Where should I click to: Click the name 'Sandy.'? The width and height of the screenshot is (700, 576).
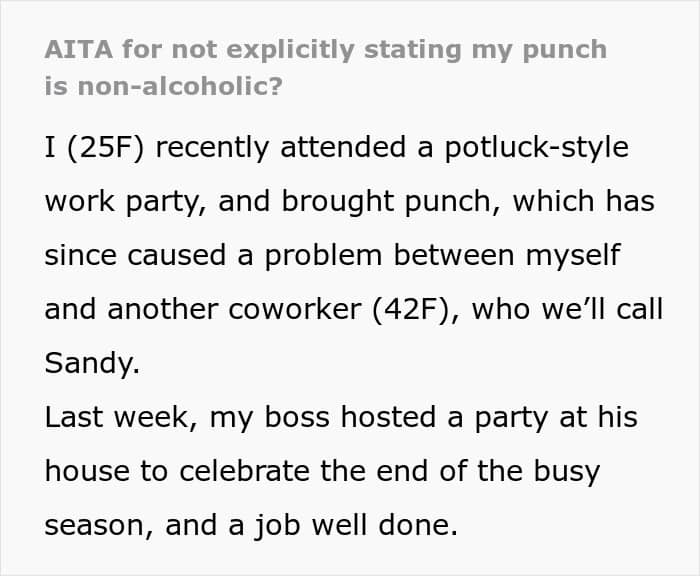[x=92, y=363]
